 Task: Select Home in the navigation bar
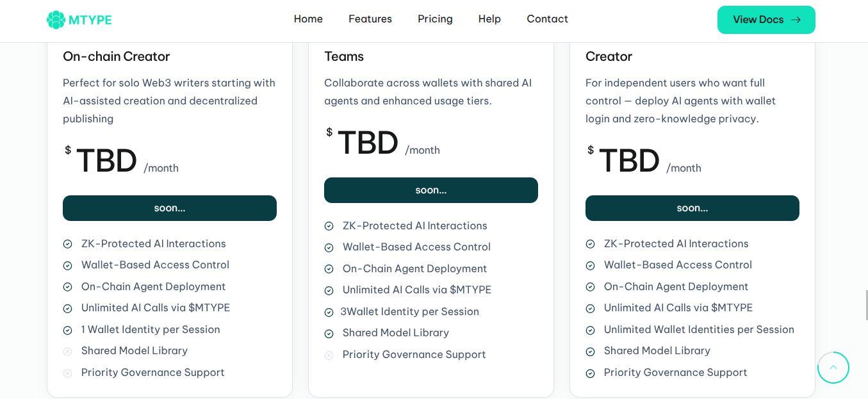tap(308, 19)
